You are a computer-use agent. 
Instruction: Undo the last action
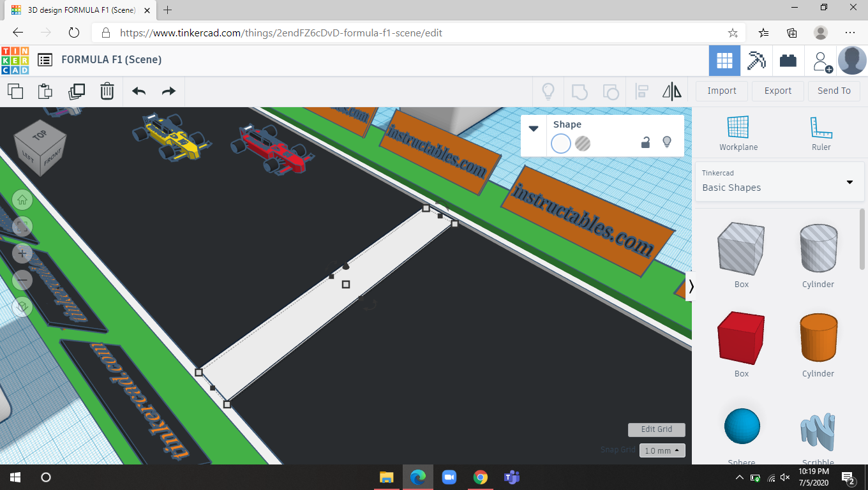138,91
